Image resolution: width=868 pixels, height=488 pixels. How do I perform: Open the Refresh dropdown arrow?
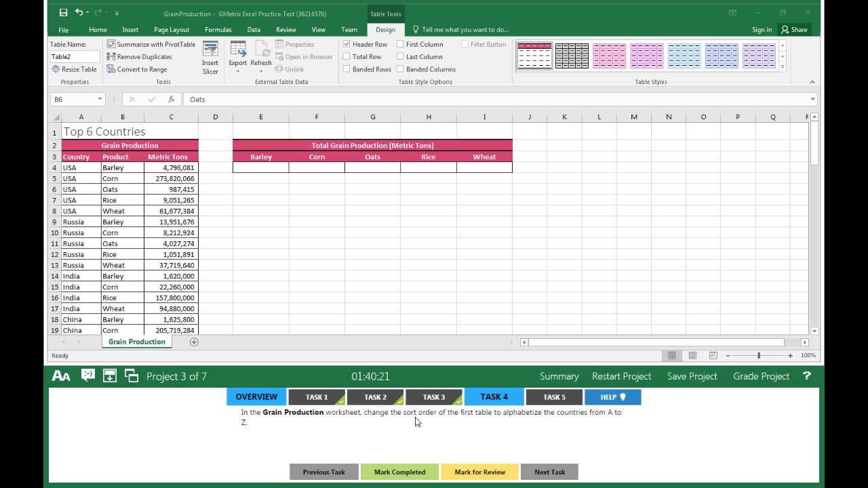coord(260,71)
